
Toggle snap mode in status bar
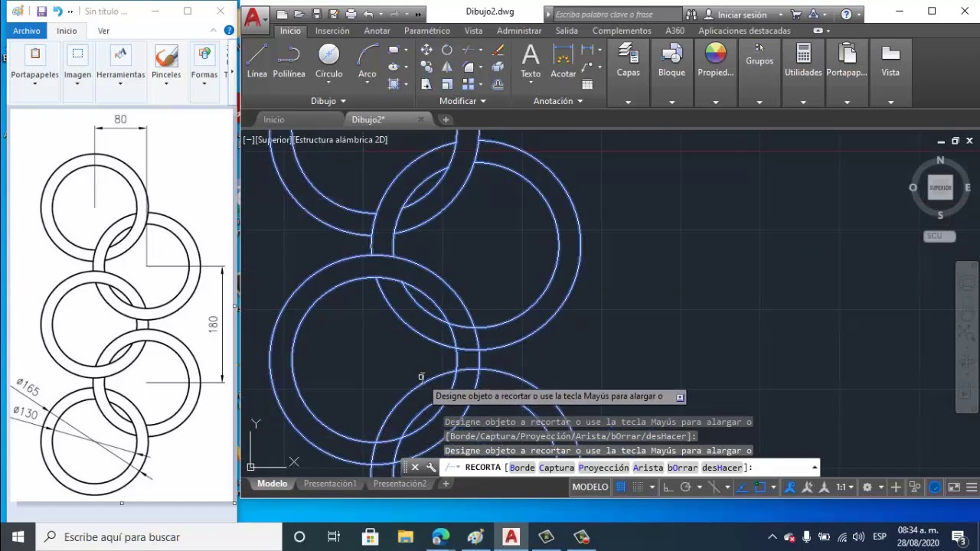(x=639, y=487)
